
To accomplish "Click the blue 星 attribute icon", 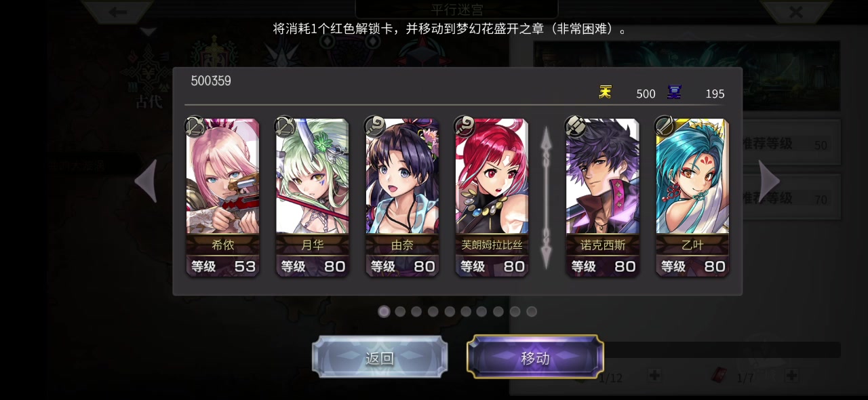I will (674, 92).
